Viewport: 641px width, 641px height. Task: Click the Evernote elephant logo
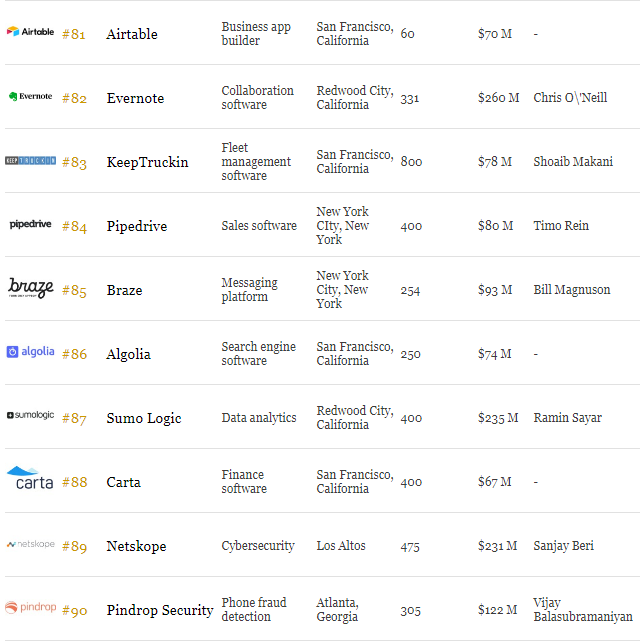coord(30,96)
